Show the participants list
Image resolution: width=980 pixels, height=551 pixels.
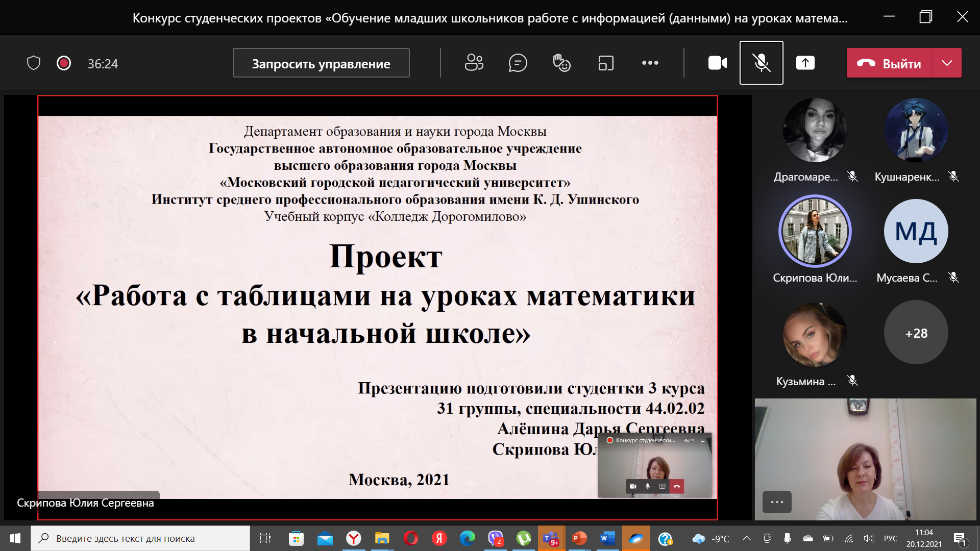473,63
